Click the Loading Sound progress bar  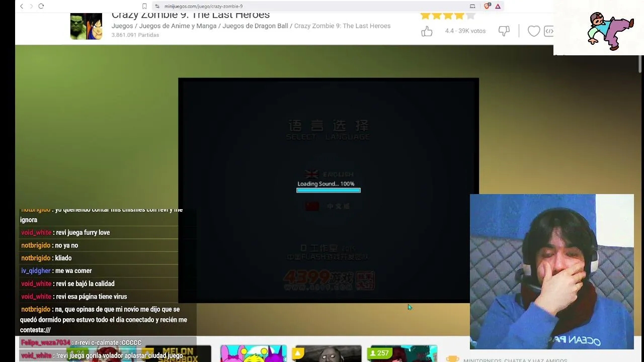[329, 191]
